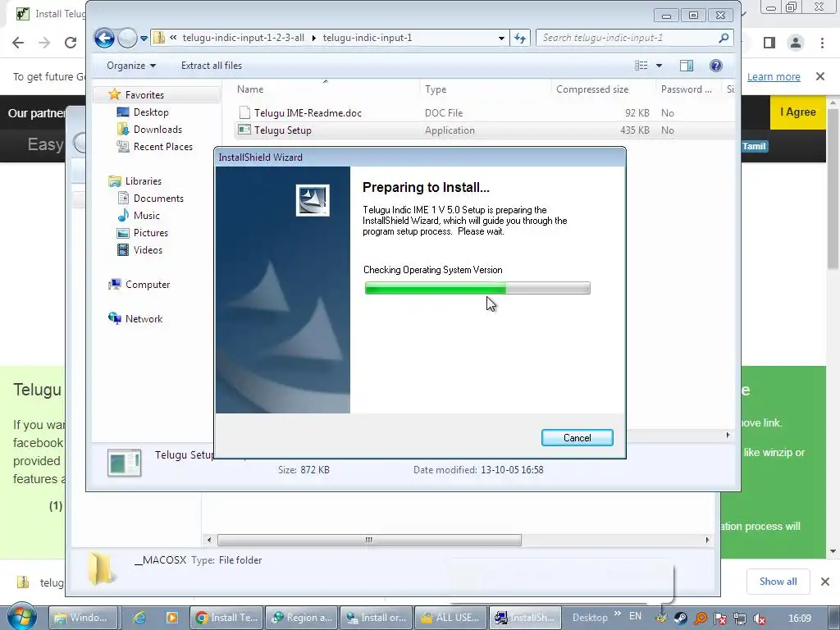Go back in the Chrome browser
The image size is (840, 630).
[18, 43]
